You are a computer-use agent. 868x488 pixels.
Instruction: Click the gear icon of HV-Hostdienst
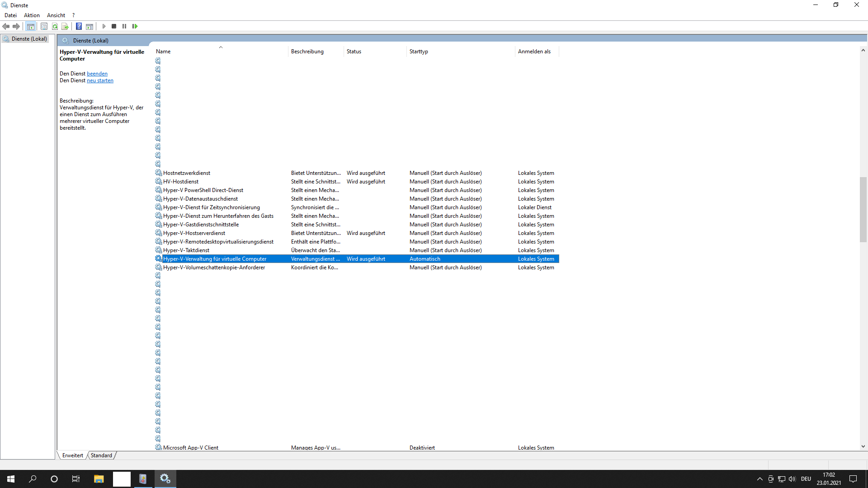coord(158,181)
